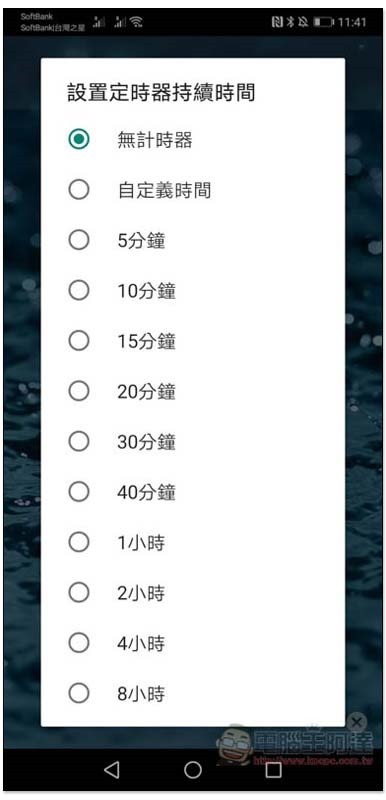The height and width of the screenshot is (800, 386).
Task: Select the 1小時 timer option
Action: click(x=193, y=543)
